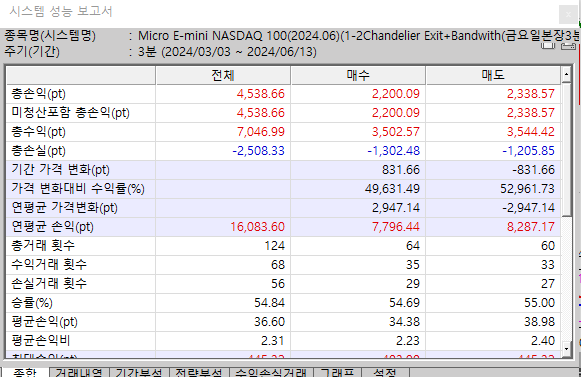Show the 그래프 tab
The width and height of the screenshot is (581, 377).
(x=337, y=372)
